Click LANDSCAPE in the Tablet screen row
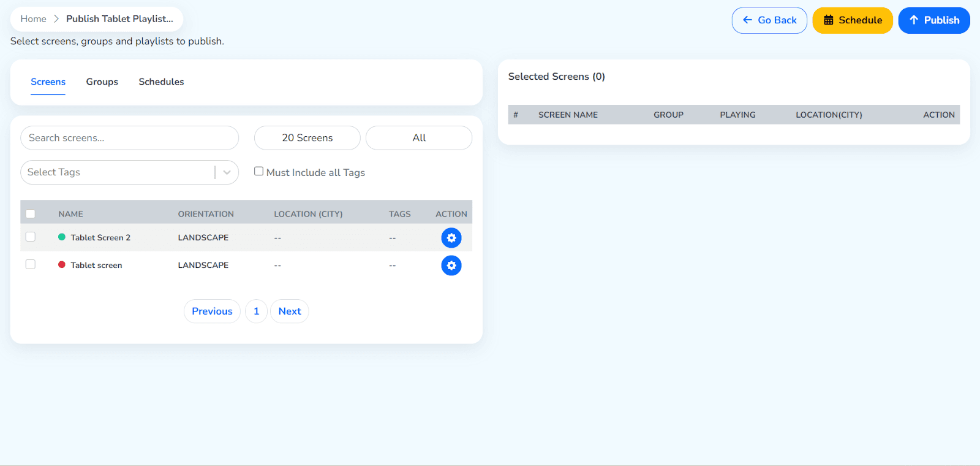980x466 pixels. [203, 265]
